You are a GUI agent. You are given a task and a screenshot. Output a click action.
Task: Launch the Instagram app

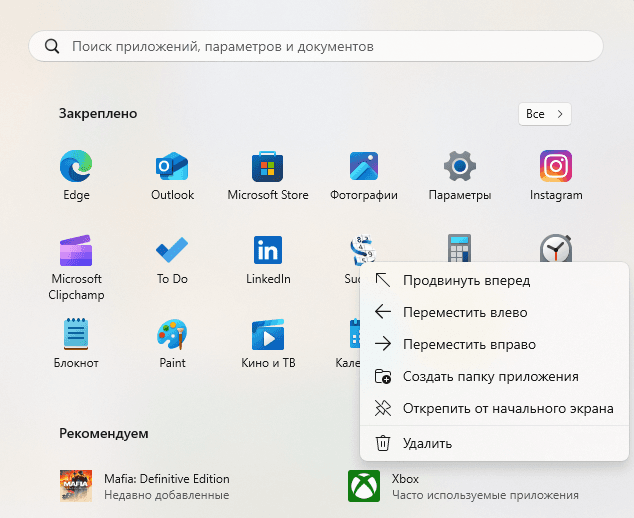[x=556, y=166]
